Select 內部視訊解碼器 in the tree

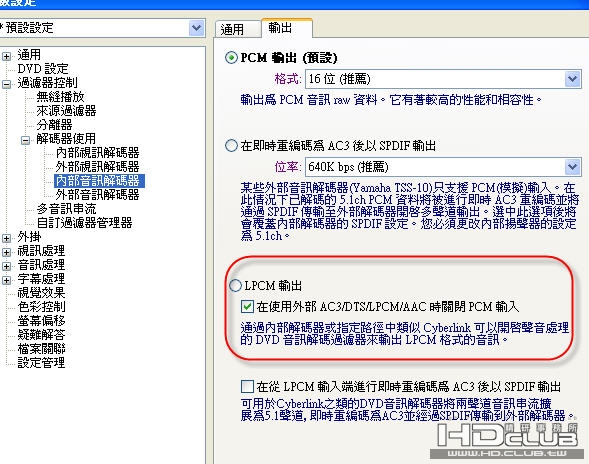(97, 153)
